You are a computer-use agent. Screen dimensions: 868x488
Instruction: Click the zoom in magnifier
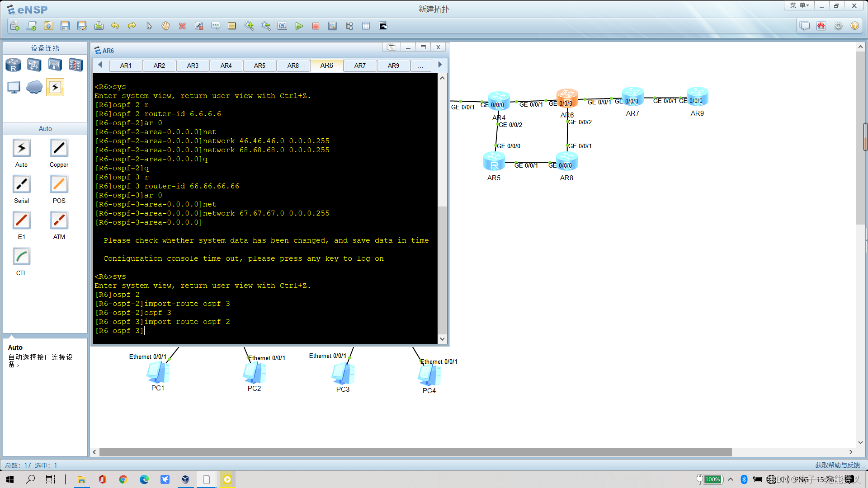click(249, 26)
